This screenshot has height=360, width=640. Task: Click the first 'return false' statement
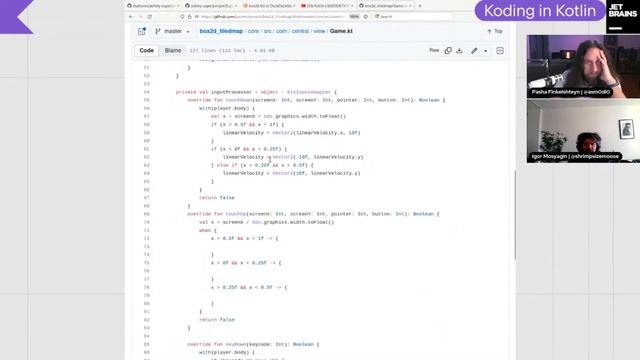[217, 198]
